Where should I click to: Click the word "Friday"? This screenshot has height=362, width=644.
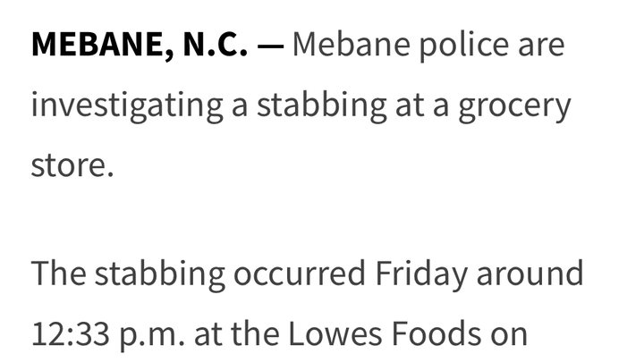click(x=421, y=275)
